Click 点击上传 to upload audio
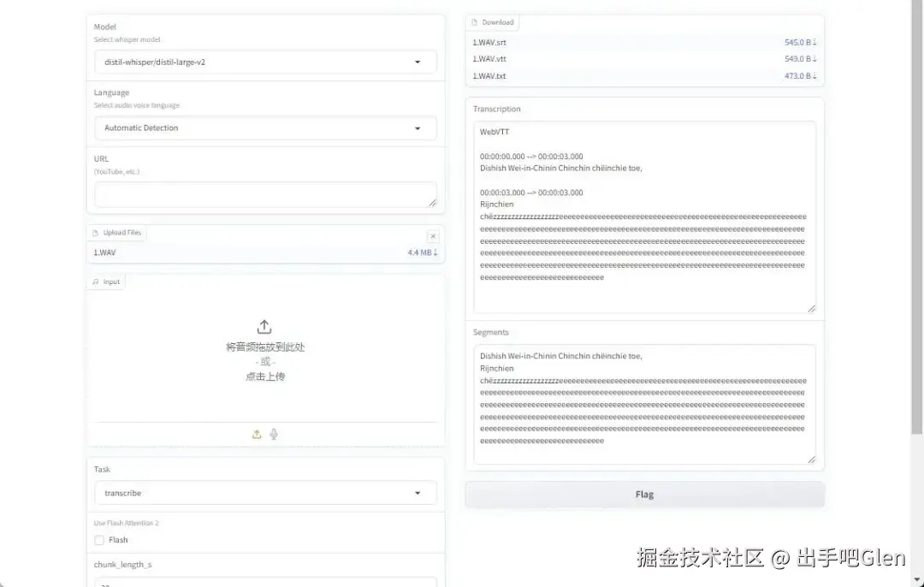The image size is (924, 587). (x=264, y=376)
